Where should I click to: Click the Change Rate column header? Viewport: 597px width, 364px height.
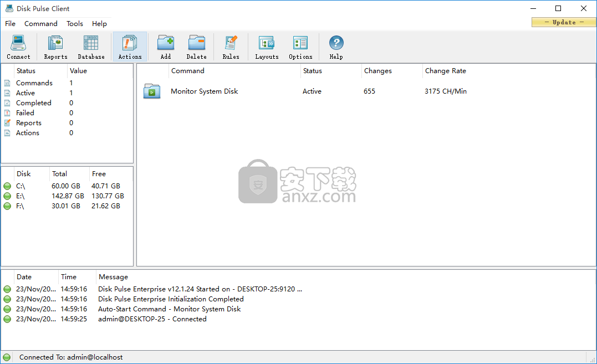445,71
